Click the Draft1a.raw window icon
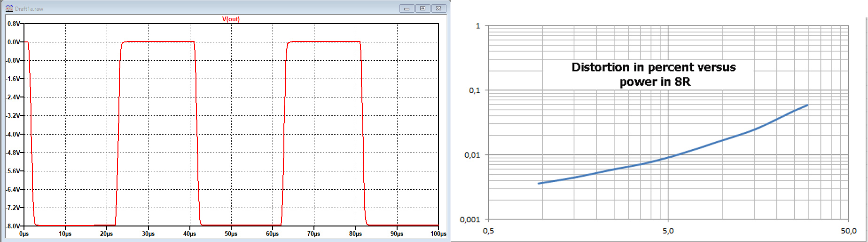 click(9, 8)
